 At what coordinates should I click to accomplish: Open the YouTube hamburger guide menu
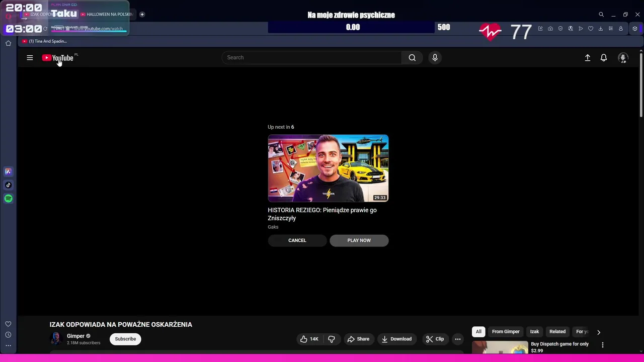point(30,58)
